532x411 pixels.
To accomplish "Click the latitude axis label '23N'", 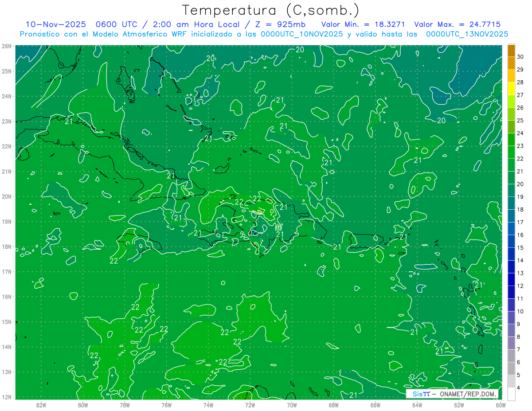I will point(7,121).
